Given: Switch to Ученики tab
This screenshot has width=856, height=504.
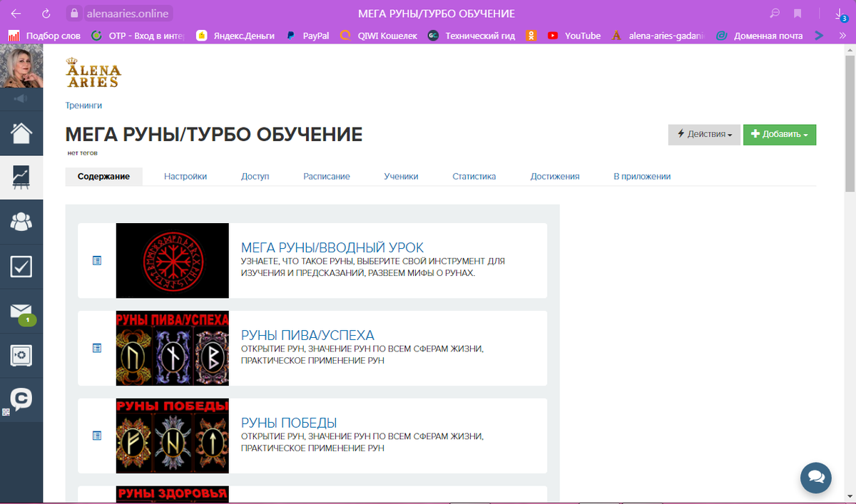Looking at the screenshot, I should pyautogui.click(x=401, y=176).
